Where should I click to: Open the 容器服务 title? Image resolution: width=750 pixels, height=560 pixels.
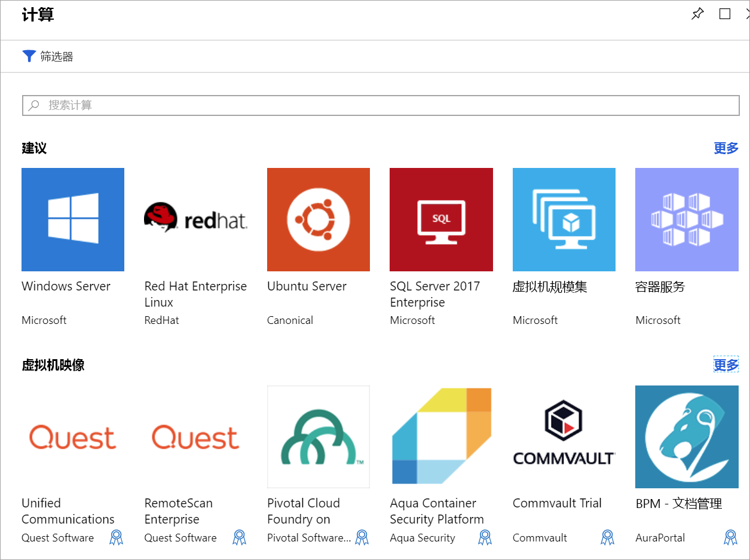[x=660, y=287]
